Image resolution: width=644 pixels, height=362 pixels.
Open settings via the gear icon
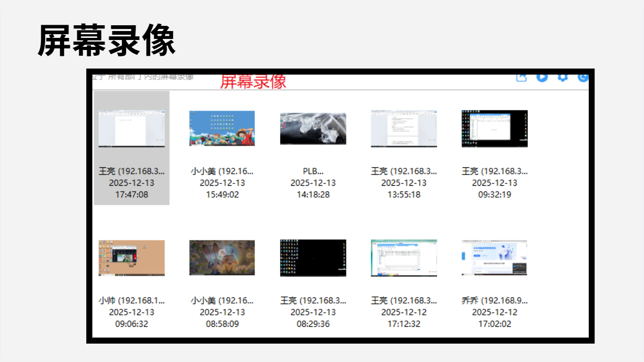(x=563, y=77)
